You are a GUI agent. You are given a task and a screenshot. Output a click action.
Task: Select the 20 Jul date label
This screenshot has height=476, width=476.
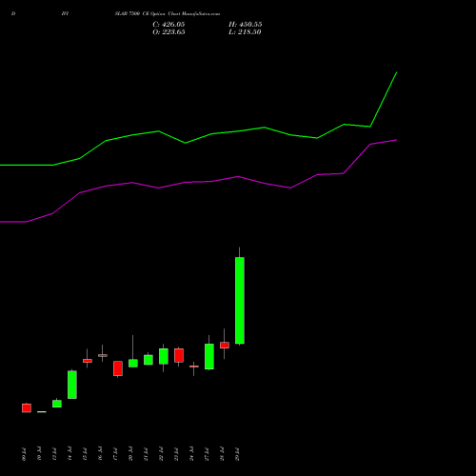[x=130, y=454]
